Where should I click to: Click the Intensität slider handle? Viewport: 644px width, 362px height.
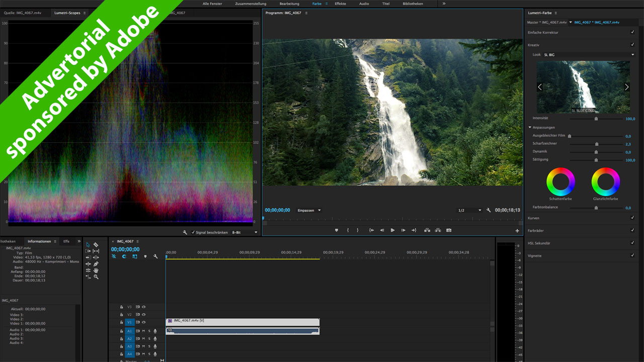[x=596, y=119]
